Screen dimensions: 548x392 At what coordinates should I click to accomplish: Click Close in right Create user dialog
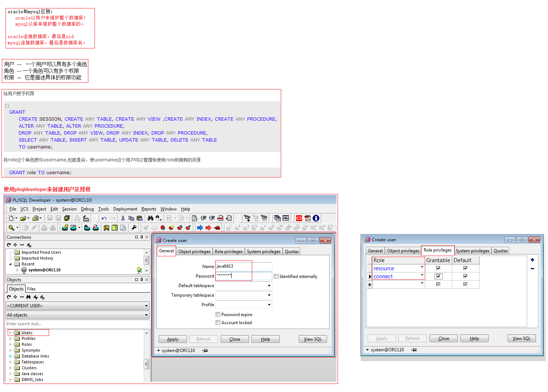[444, 338]
